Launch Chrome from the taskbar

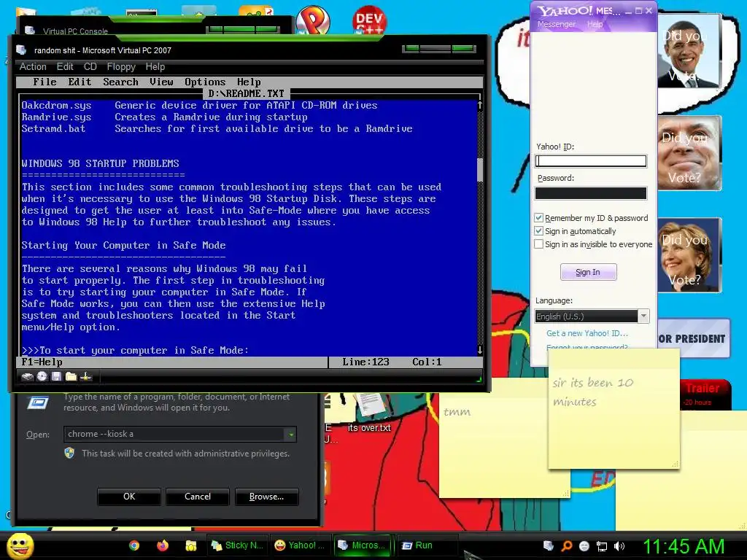click(134, 545)
